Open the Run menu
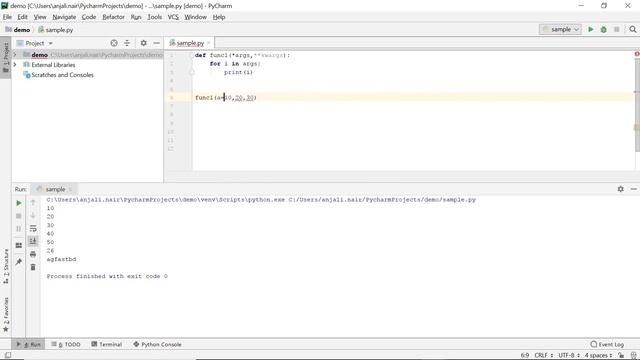This screenshot has width=640, height=360. pyautogui.click(x=136, y=17)
